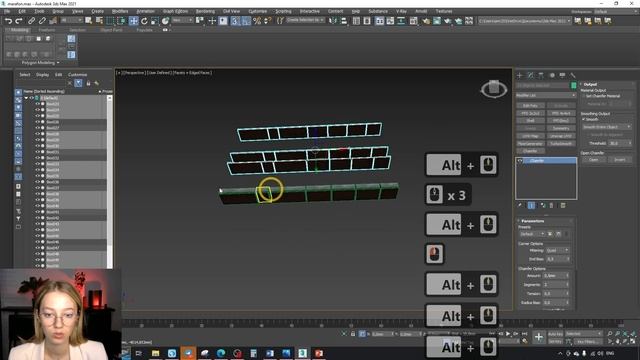The width and height of the screenshot is (640, 360).
Task: Expand the Polygon Modeling ribbon panel
Action: click(x=40, y=63)
